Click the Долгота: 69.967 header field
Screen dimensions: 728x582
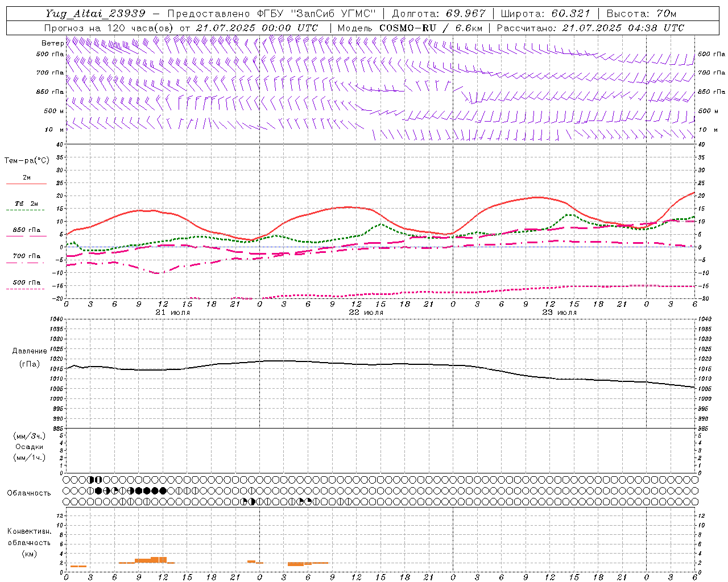(439, 14)
